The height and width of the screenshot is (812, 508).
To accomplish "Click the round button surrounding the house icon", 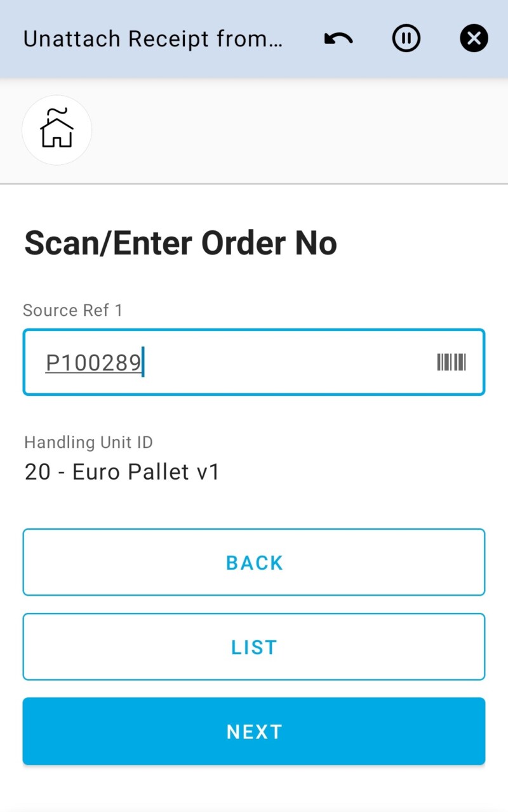I will click(x=57, y=130).
